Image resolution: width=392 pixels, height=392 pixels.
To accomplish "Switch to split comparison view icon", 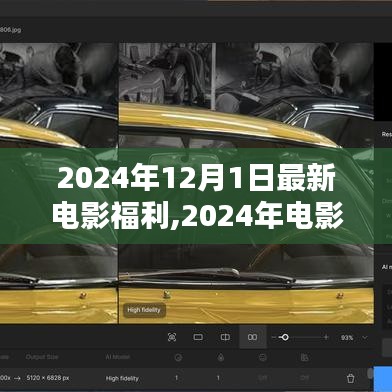I will coord(225,337).
